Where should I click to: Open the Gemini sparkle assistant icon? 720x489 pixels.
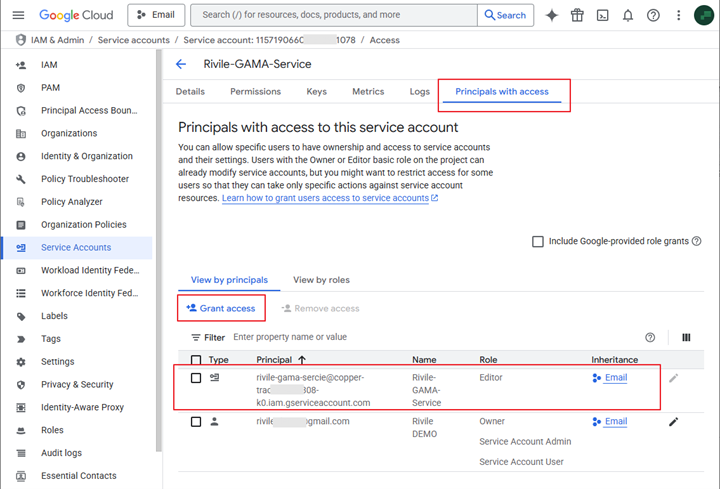tap(551, 15)
